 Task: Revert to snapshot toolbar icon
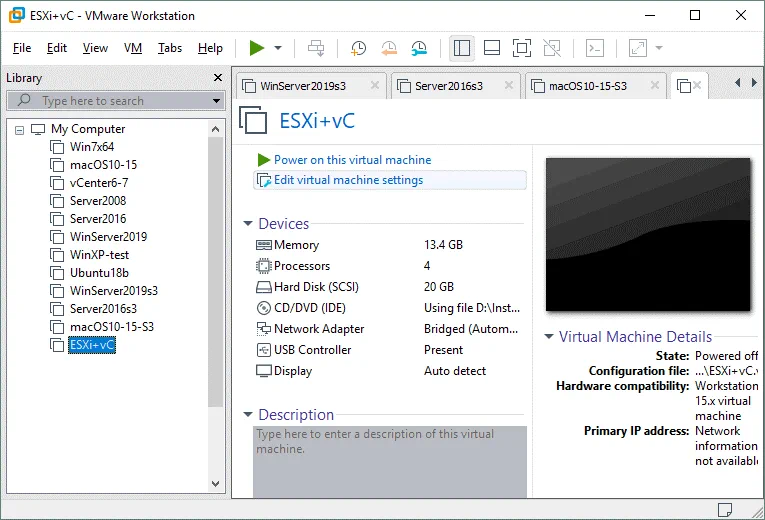click(389, 48)
